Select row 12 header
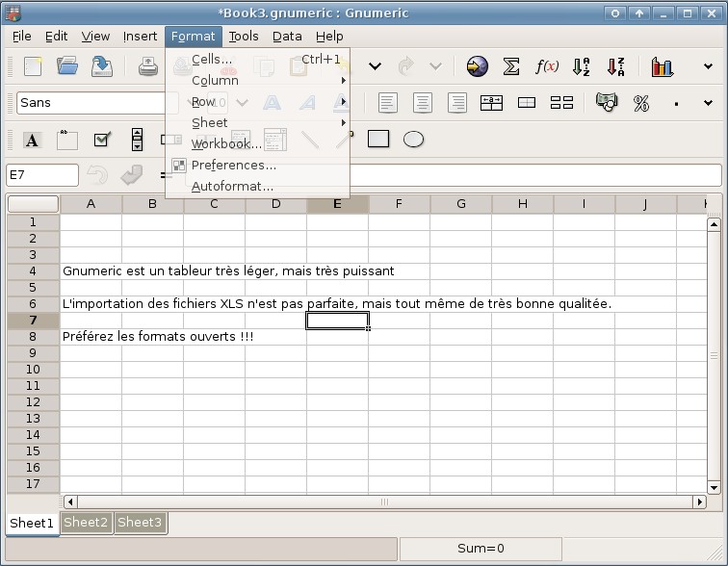 33,402
